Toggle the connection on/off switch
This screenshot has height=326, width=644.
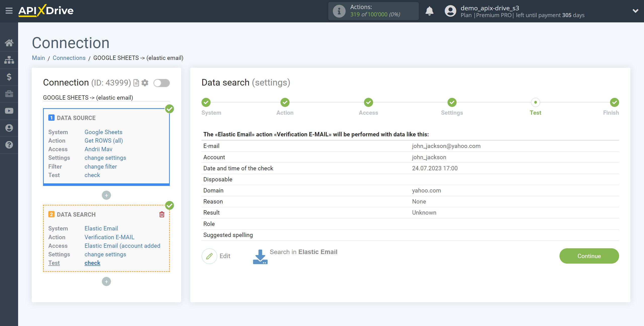pyautogui.click(x=162, y=83)
